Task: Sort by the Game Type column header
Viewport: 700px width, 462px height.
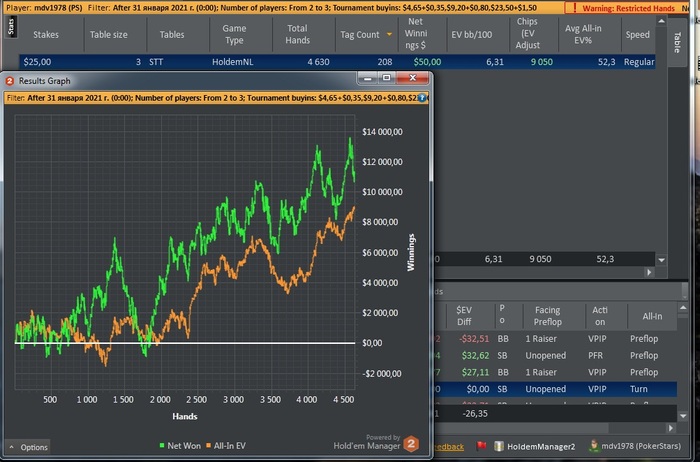Action: point(234,34)
